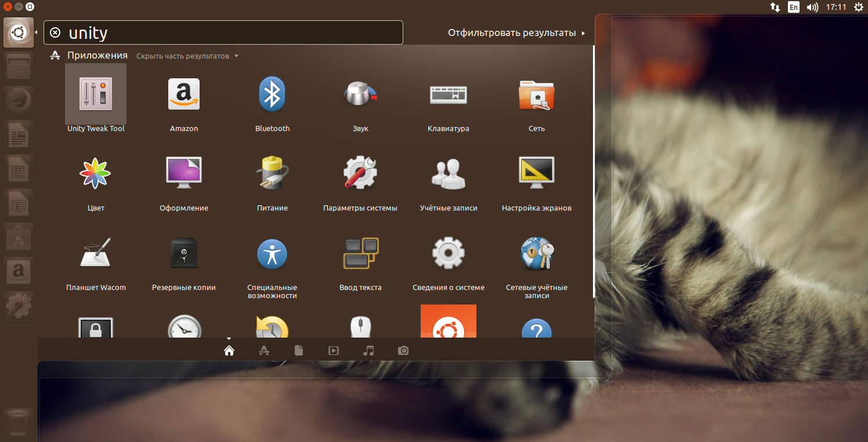868x442 pixels.
Task: Switch to the Applications lens tab
Action: click(x=264, y=350)
